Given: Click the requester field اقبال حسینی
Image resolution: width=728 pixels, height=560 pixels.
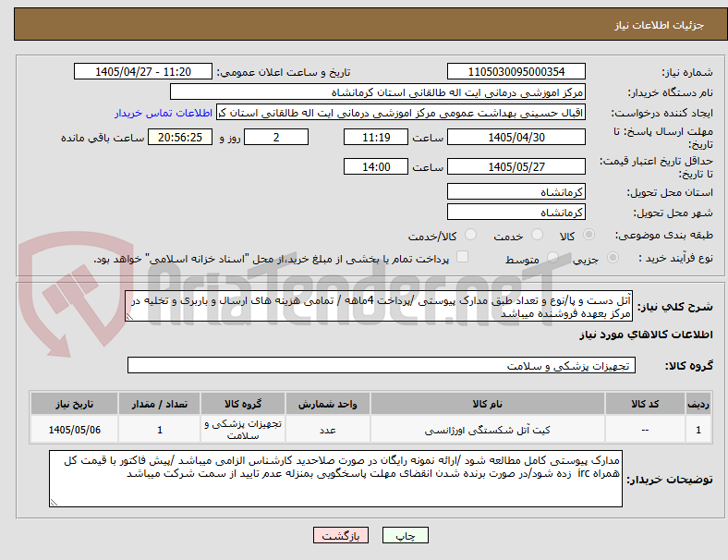Looking at the screenshot, I should coord(401,113).
